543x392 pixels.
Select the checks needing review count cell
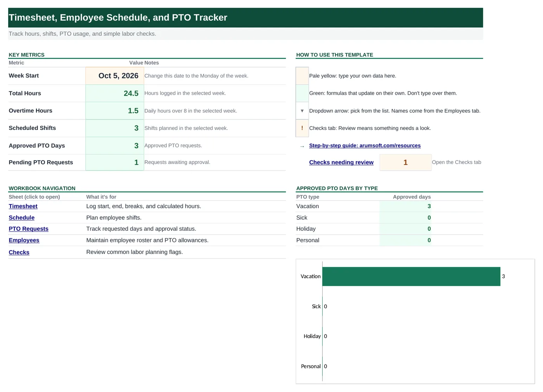[x=405, y=162]
